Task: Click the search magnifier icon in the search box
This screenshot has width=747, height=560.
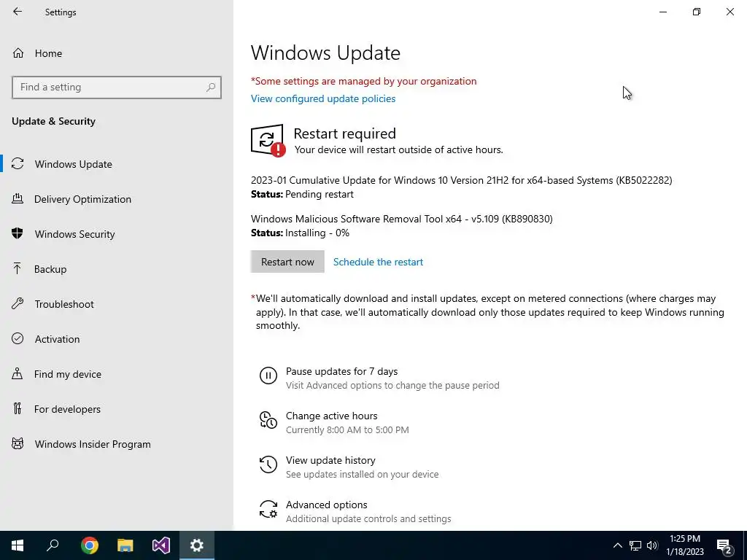Action: 211,87
